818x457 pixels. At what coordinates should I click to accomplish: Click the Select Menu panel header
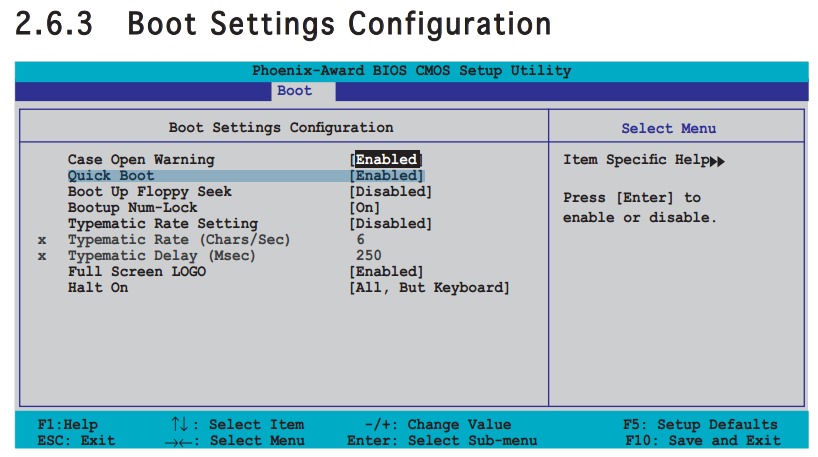(669, 128)
